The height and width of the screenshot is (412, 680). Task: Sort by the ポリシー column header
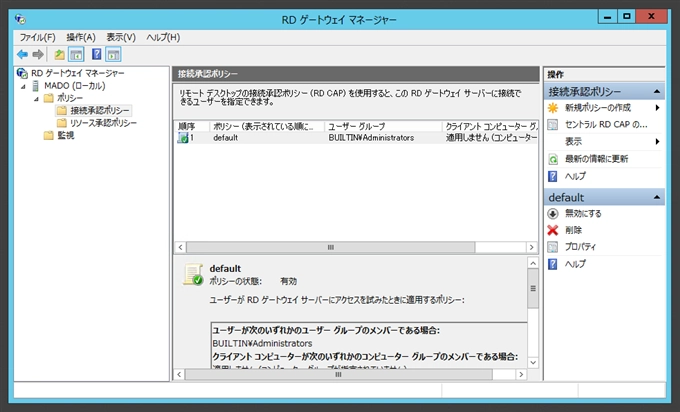coord(267,126)
